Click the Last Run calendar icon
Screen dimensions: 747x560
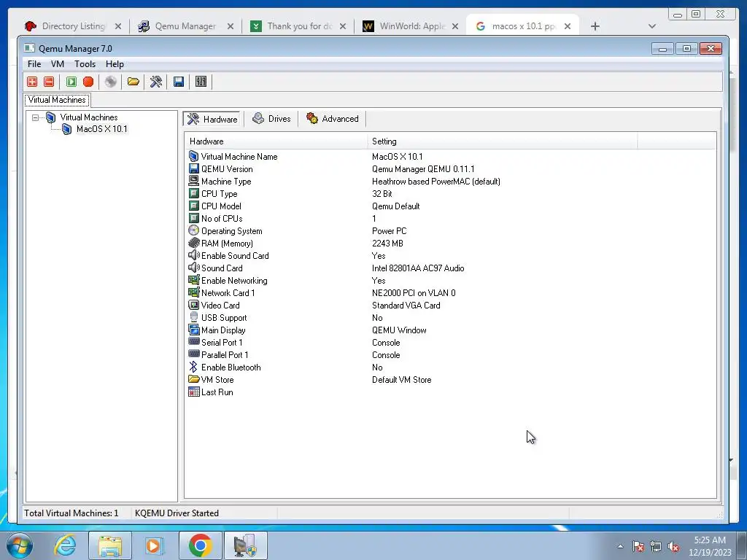pos(193,392)
